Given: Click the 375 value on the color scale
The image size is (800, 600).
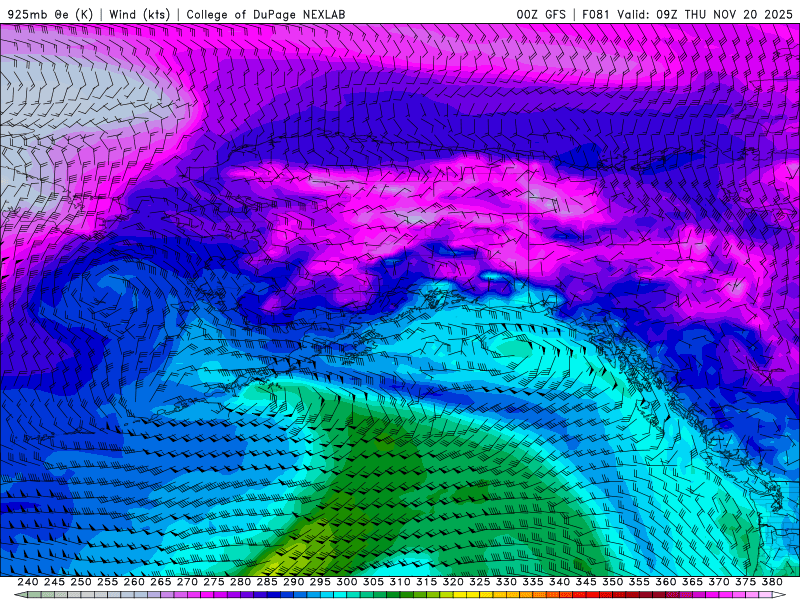Looking at the screenshot, I should tap(746, 582).
